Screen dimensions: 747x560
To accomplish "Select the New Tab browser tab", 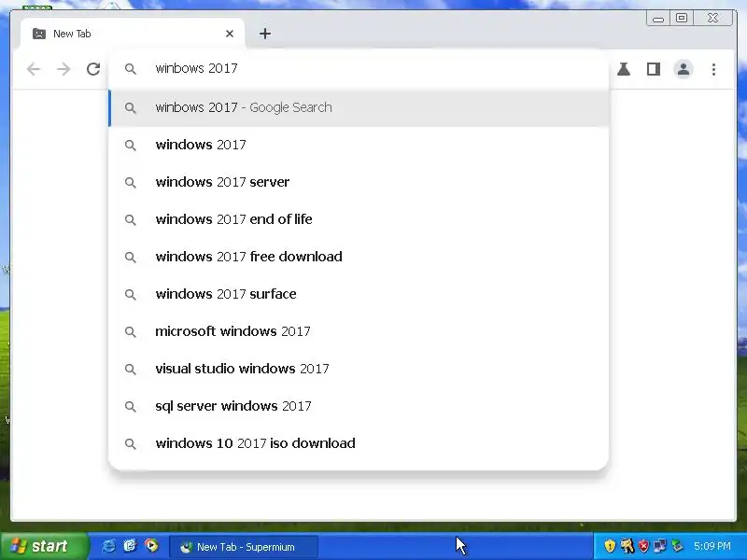I will click(x=133, y=34).
